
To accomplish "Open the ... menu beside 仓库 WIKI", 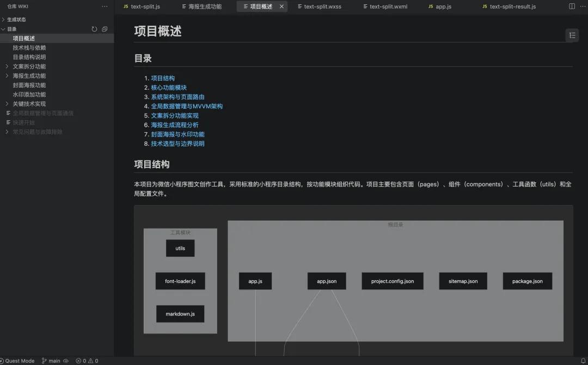I will coord(105,6).
